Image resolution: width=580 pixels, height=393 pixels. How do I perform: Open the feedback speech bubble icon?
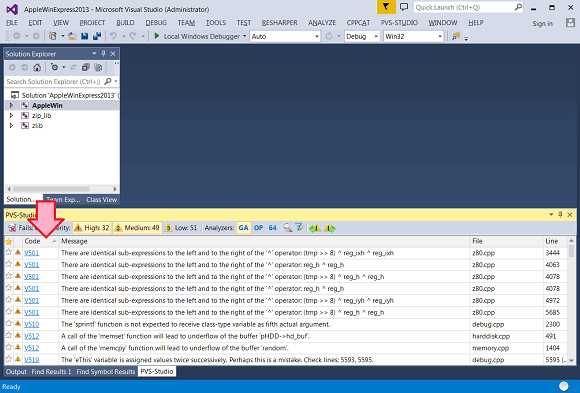(x=404, y=7)
